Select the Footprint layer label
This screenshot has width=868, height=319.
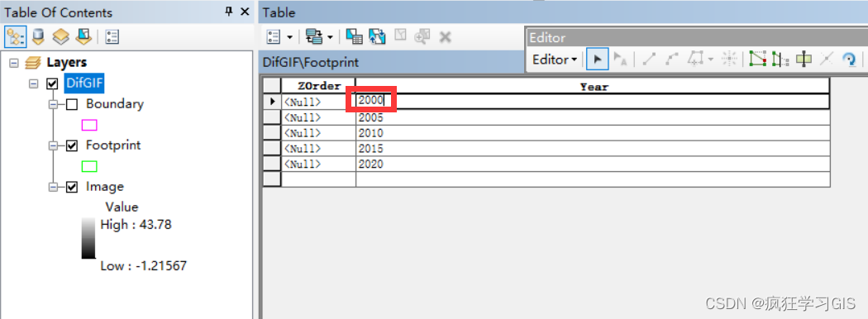tap(113, 145)
